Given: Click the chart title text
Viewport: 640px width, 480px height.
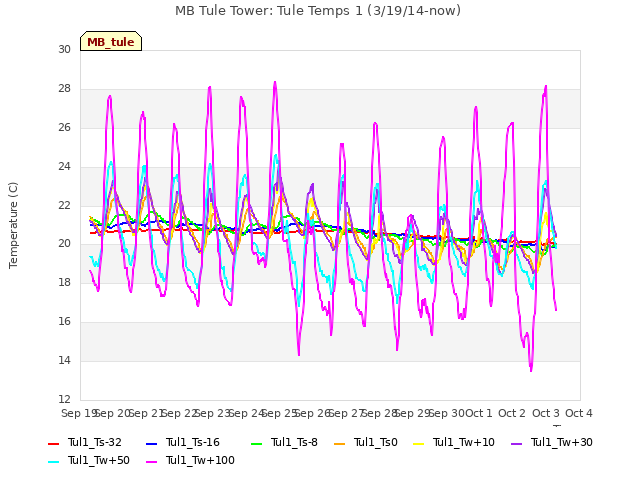Looking at the screenshot, I should tap(318, 11).
